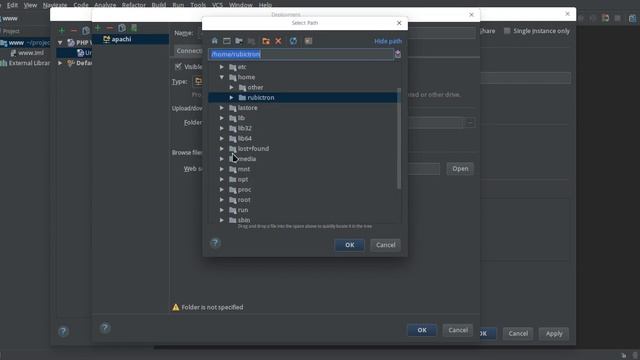This screenshot has width=640, height=360.
Task: Select the root folder row
Action: click(x=304, y=200)
